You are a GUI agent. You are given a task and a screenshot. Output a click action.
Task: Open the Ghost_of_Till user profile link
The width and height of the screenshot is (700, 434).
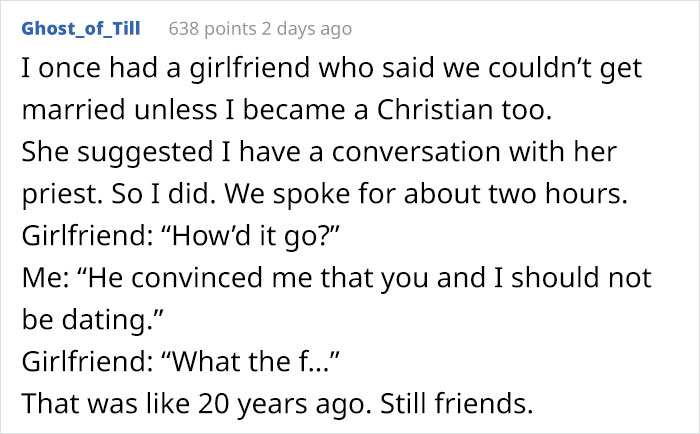coord(80,29)
